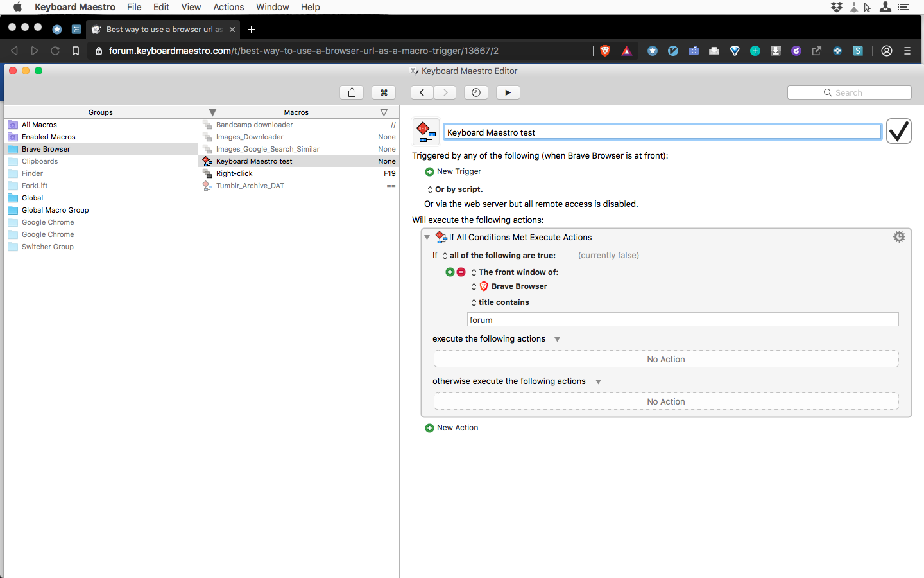This screenshot has width=924, height=578.
Task: Click the command-key record button in toolbar
Action: [x=384, y=92]
